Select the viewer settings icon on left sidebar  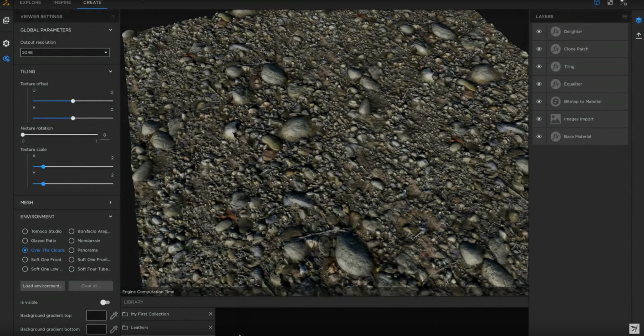(x=6, y=59)
